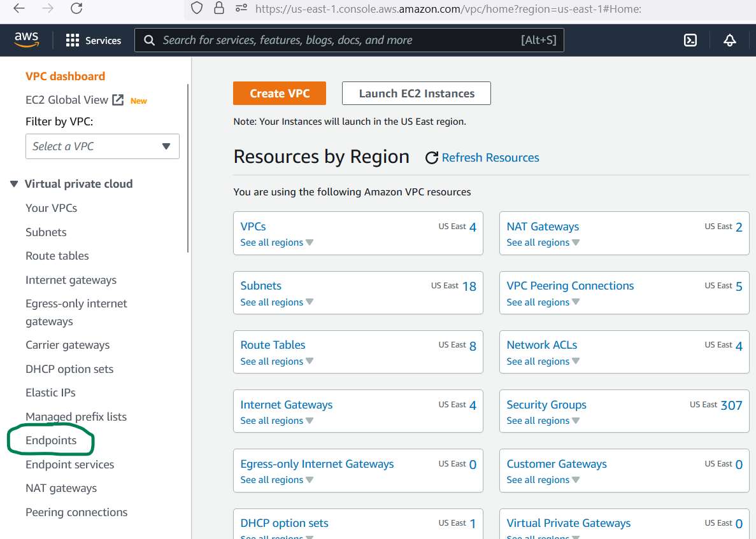This screenshot has width=756, height=539.
Task: Open DHCP option sets in sidebar
Action: (x=69, y=369)
